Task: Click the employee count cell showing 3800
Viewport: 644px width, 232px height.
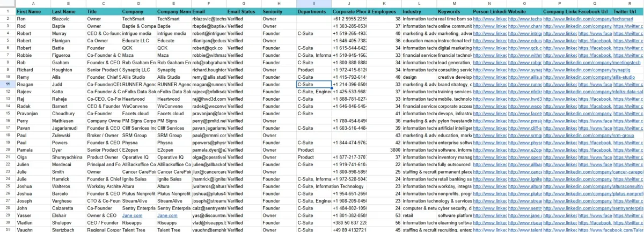Action: click(384, 150)
